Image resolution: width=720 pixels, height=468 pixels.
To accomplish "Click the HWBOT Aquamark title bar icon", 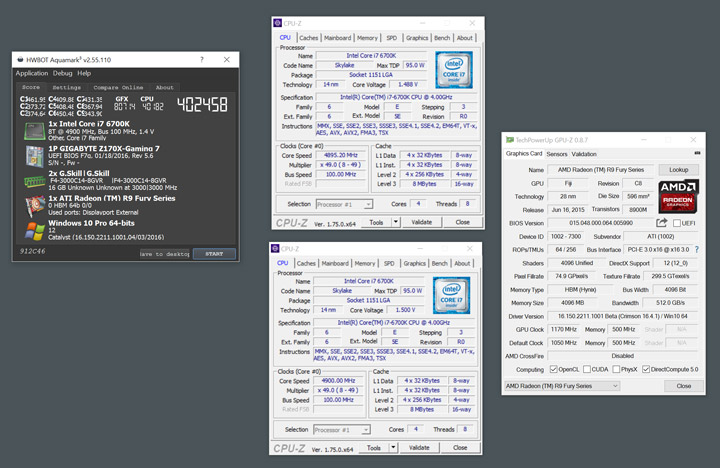I will click(20, 60).
